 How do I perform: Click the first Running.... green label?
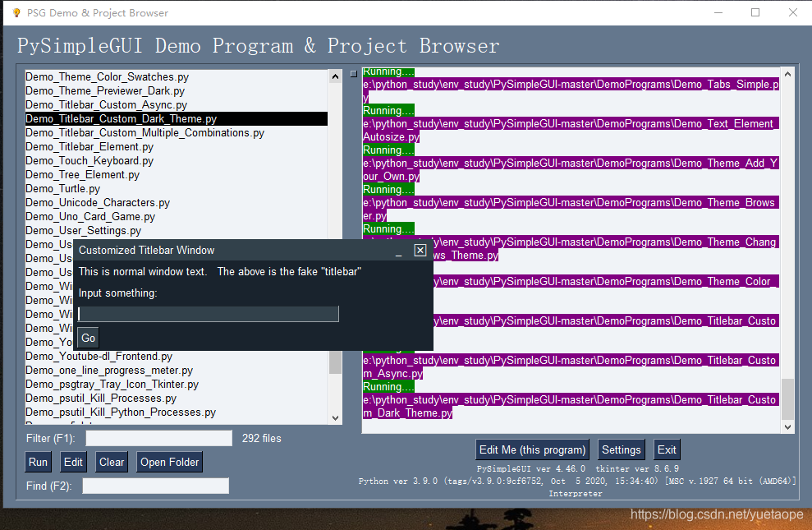tap(388, 72)
